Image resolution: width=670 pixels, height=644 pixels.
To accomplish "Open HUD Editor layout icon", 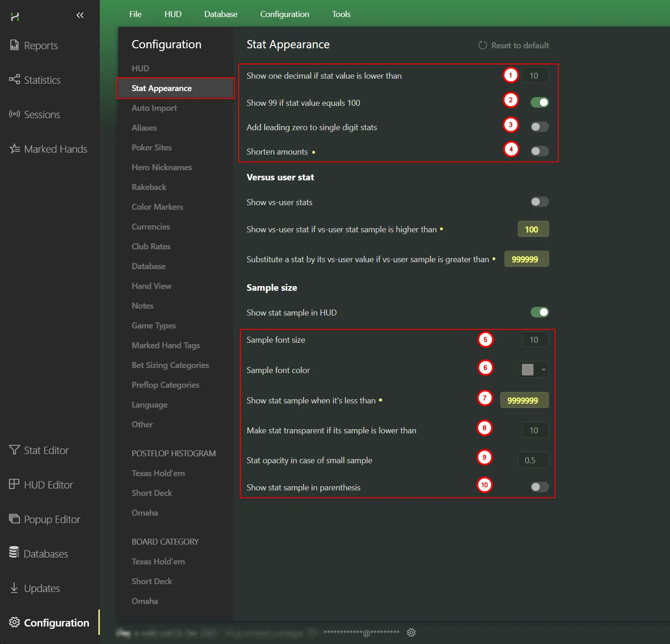I will click(14, 484).
